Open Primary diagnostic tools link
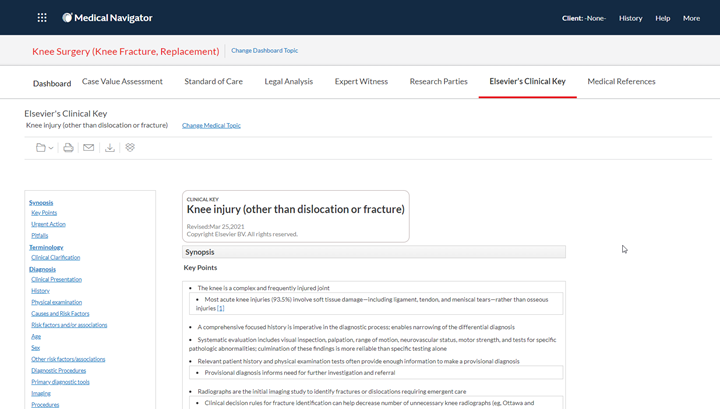Image resolution: width=720 pixels, height=409 pixels. pyautogui.click(x=60, y=382)
